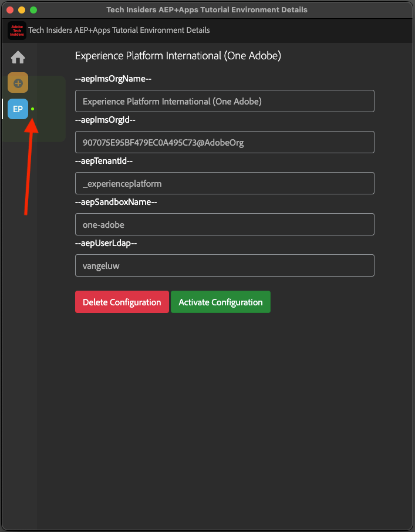The height and width of the screenshot is (532, 415).
Task: Minimize the window with yellow button
Action: tap(22, 10)
